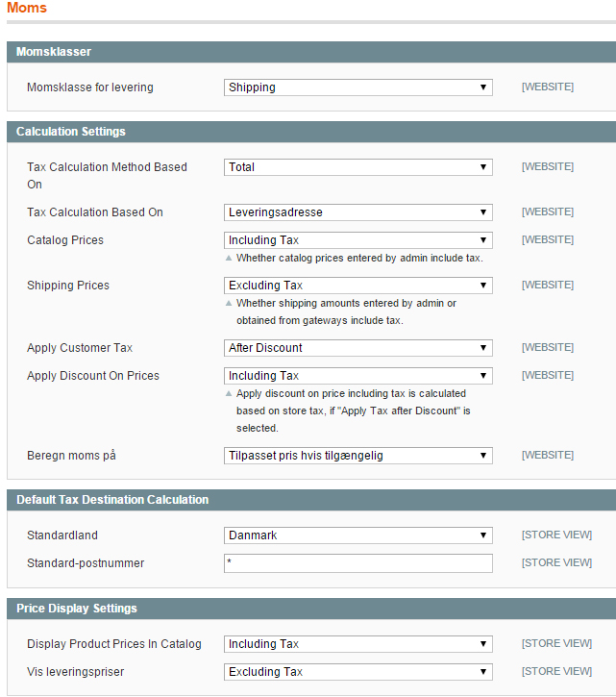
Task: Open the Shipping Prices dropdown
Action: (357, 286)
